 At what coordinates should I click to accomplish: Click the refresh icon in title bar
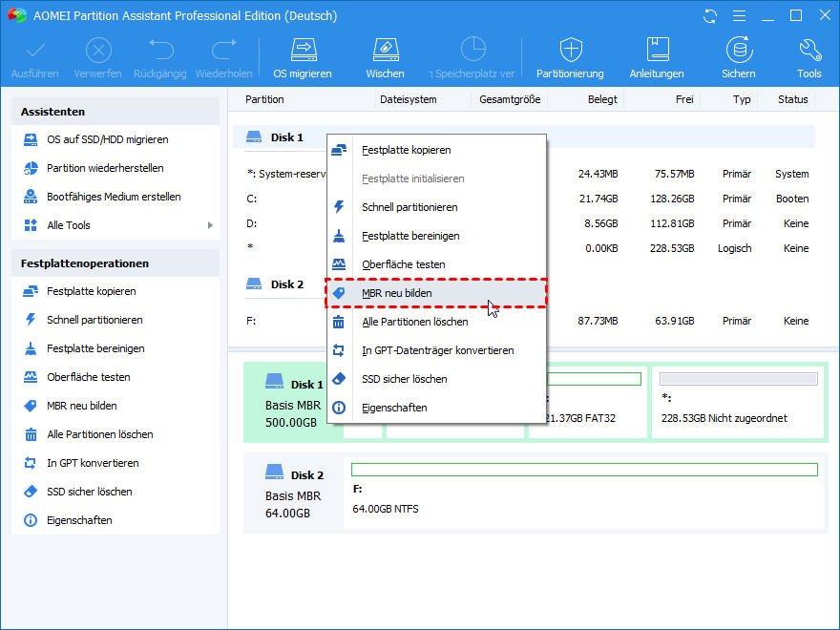[710, 16]
